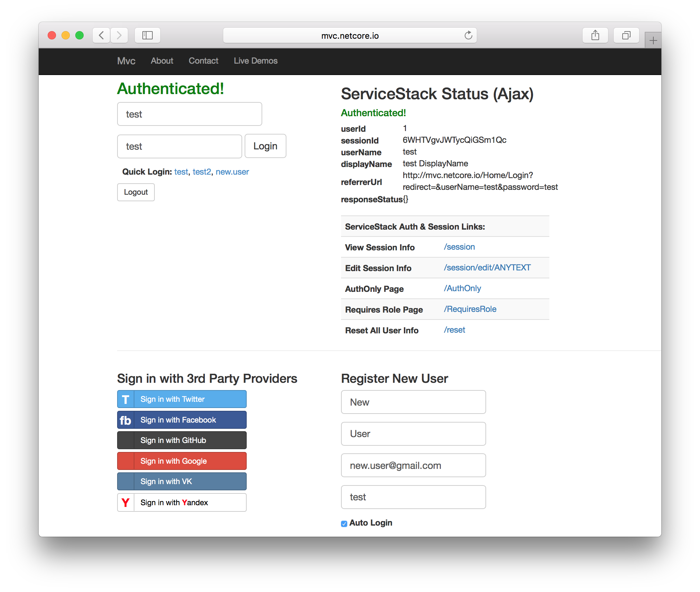Quick login as test2 link
Image resolution: width=700 pixels, height=592 pixels.
tap(201, 172)
